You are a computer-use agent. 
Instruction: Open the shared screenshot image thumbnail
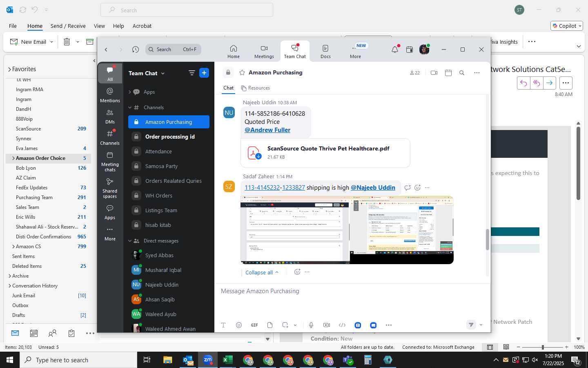coord(347,230)
